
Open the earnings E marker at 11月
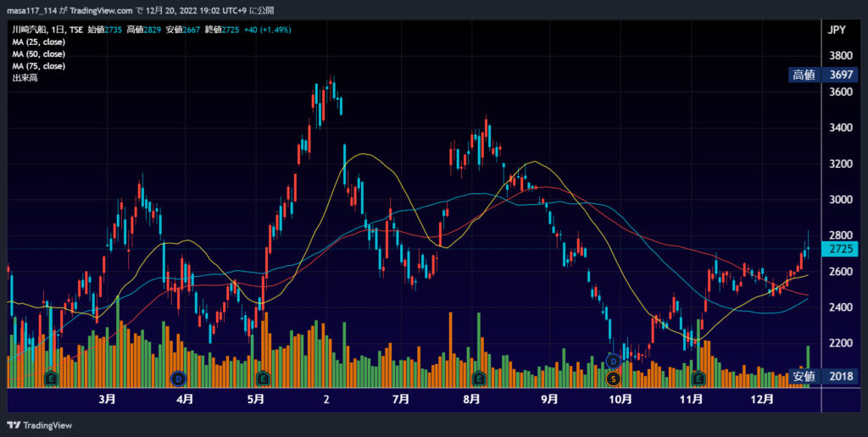tap(698, 379)
